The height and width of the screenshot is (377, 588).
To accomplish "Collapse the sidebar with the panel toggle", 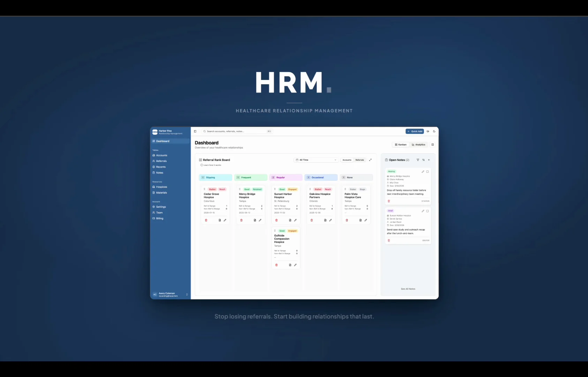I will (x=195, y=132).
